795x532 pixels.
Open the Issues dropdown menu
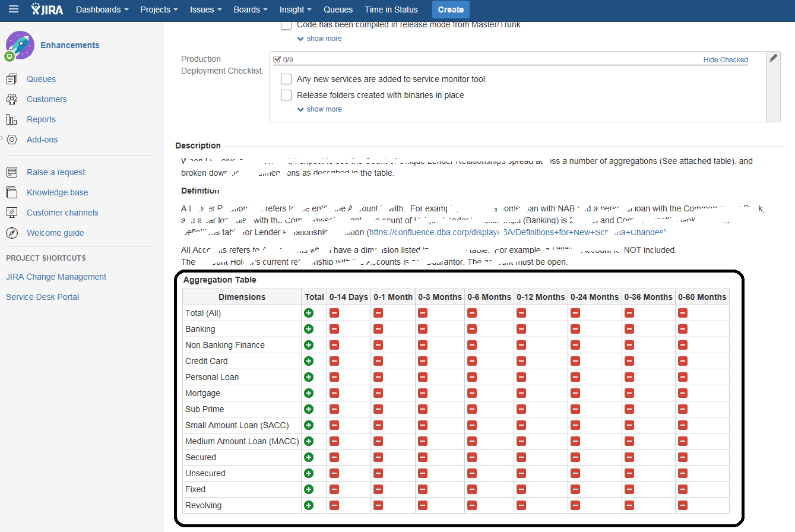[x=206, y=9]
